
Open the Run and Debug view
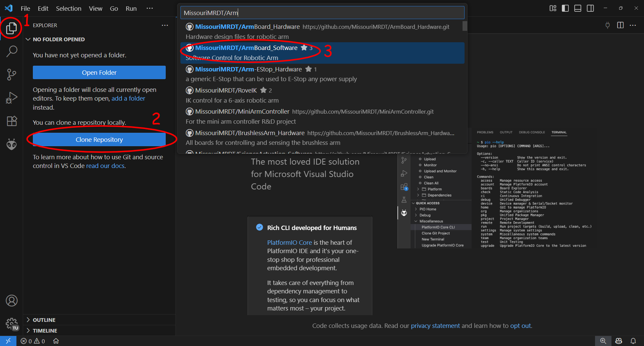pyautogui.click(x=11, y=98)
